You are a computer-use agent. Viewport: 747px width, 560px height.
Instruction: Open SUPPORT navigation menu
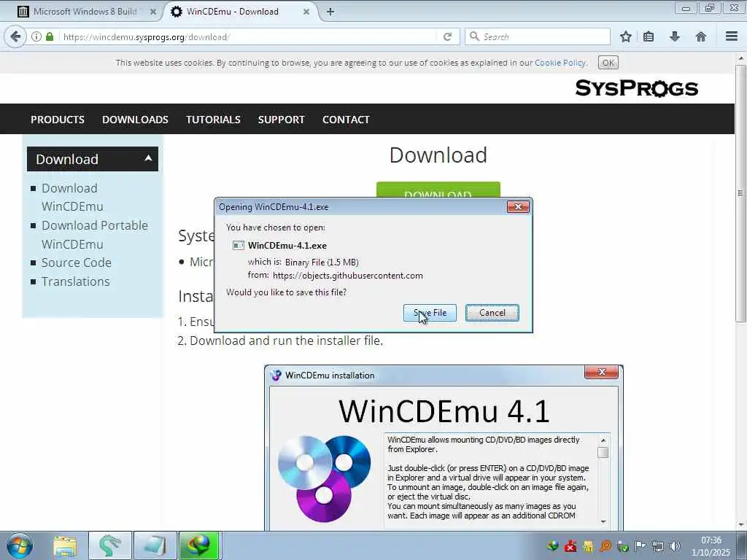pyautogui.click(x=281, y=120)
